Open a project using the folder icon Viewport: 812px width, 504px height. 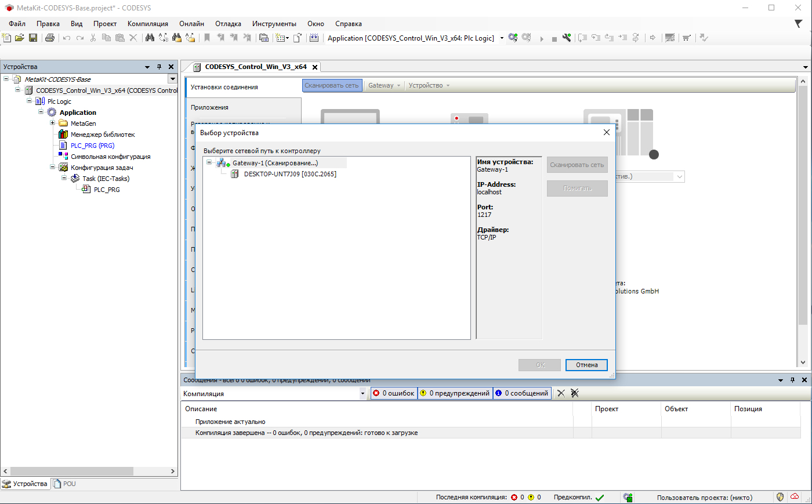click(x=20, y=38)
